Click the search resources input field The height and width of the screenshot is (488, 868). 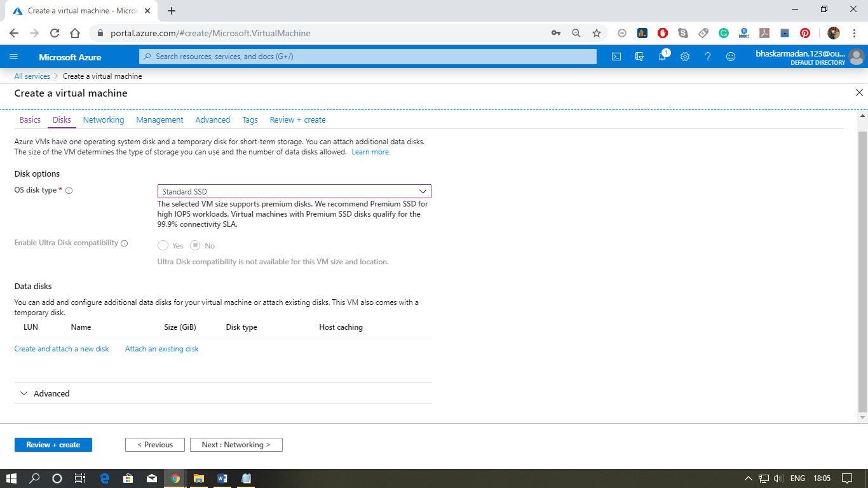point(367,57)
